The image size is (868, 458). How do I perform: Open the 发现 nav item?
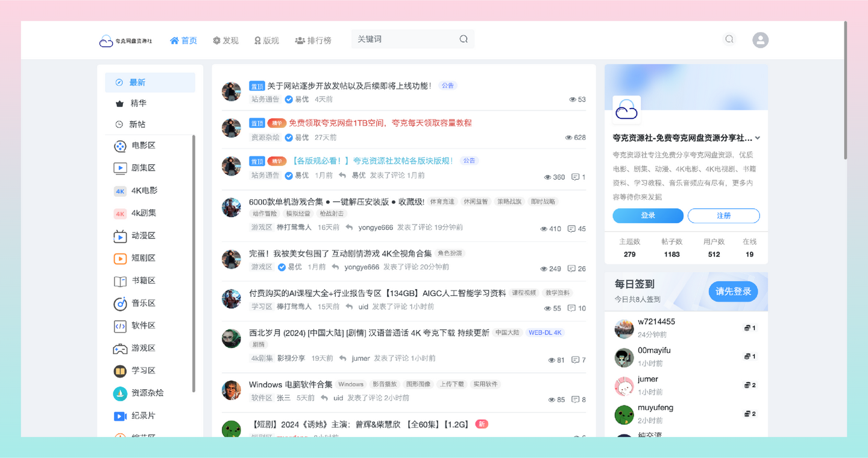[226, 40]
